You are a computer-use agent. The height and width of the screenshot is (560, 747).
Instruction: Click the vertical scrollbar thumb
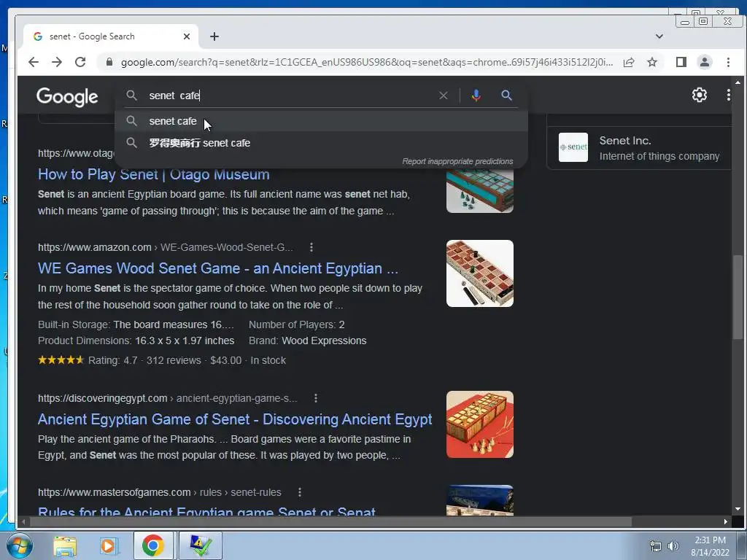pos(738,297)
